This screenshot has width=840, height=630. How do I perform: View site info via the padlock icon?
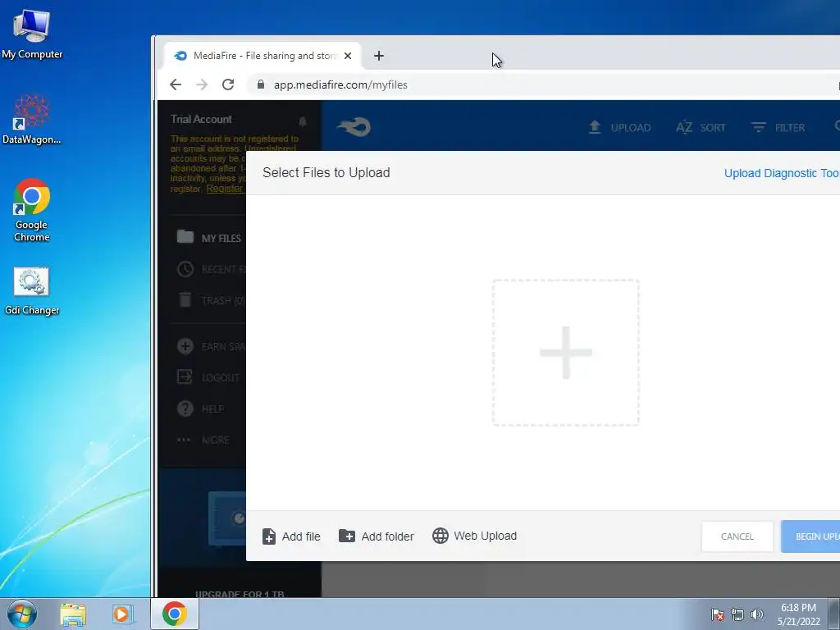tap(261, 84)
